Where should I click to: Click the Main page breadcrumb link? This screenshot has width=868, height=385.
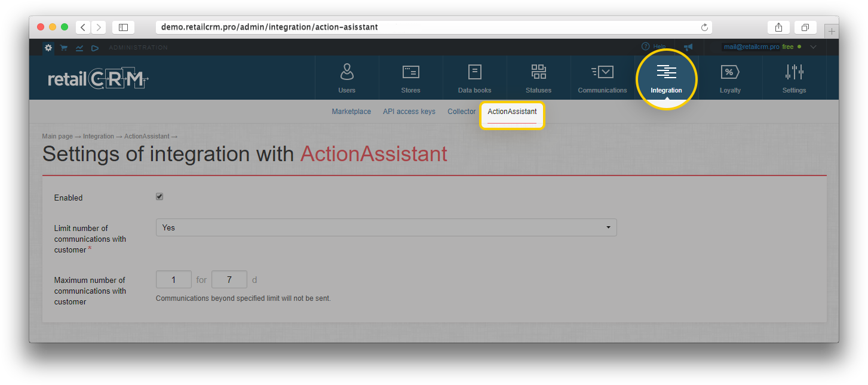click(x=57, y=137)
